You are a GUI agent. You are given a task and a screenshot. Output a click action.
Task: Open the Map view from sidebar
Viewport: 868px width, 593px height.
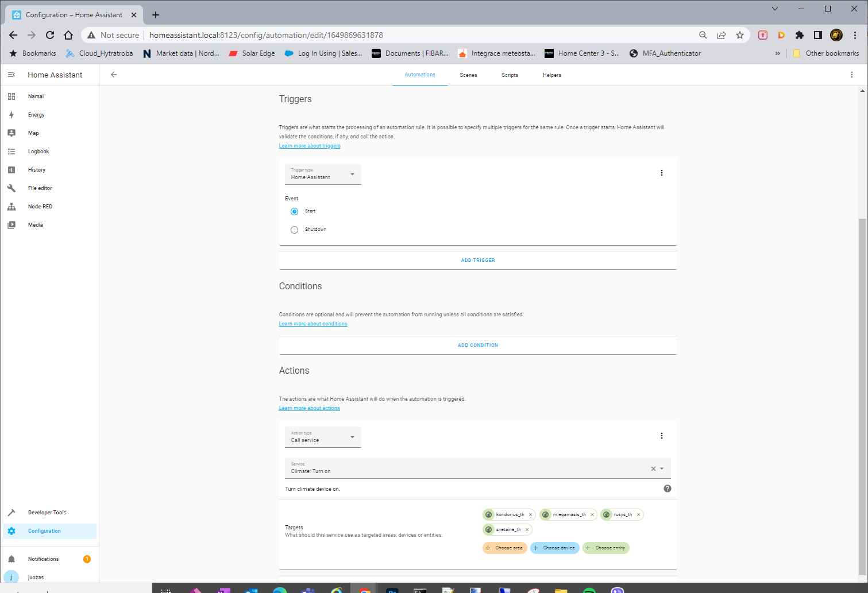33,133
